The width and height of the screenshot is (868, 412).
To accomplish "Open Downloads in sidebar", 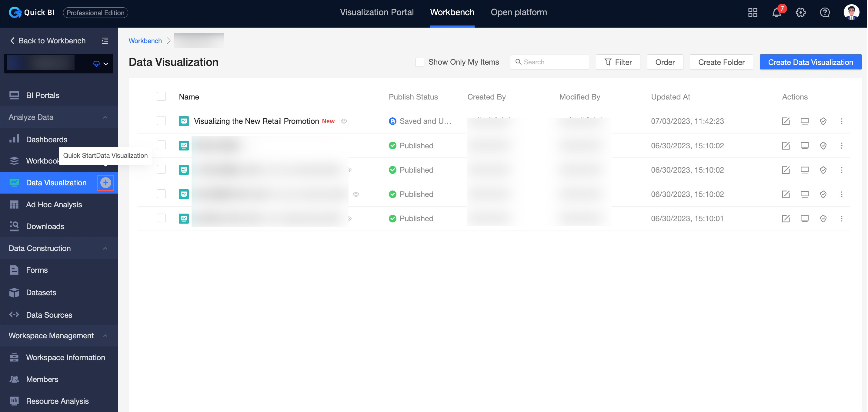I will [x=59, y=226].
